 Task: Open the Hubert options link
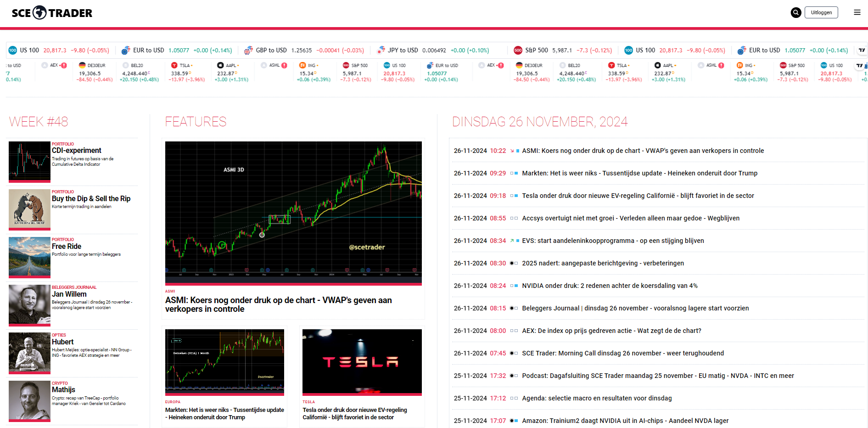pos(62,342)
